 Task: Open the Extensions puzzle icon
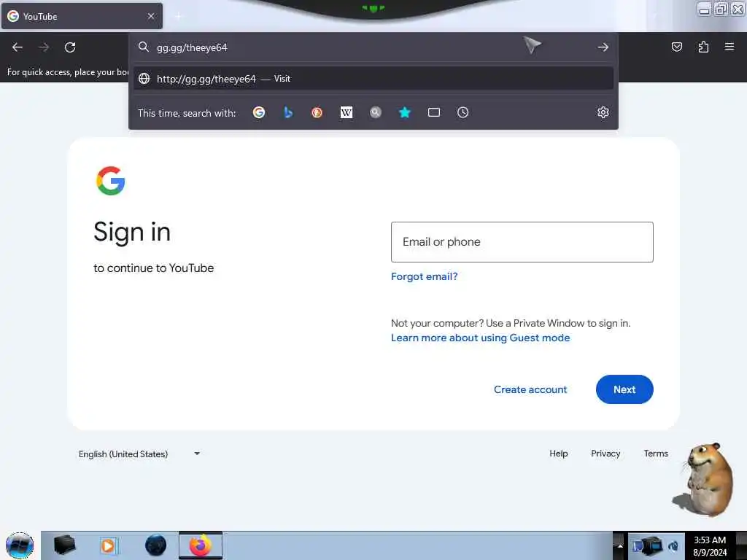(x=703, y=47)
